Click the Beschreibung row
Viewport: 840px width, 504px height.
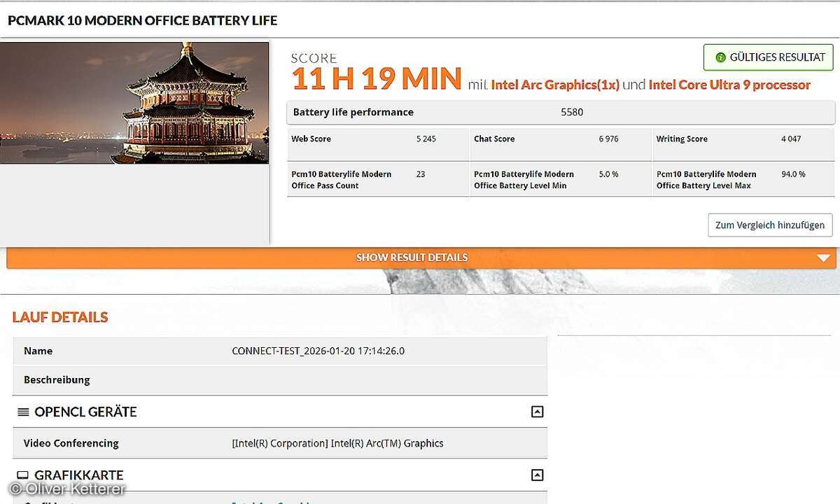(280, 380)
